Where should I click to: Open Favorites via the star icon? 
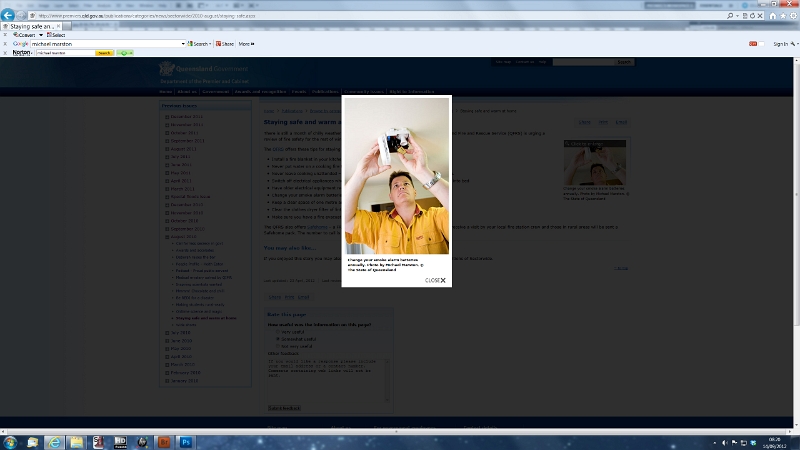click(783, 16)
